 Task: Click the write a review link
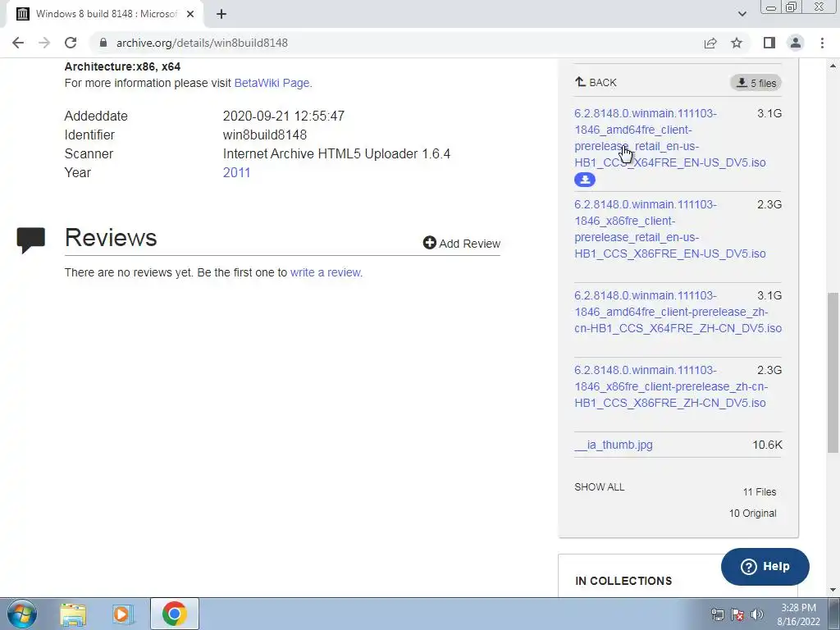[x=325, y=272]
